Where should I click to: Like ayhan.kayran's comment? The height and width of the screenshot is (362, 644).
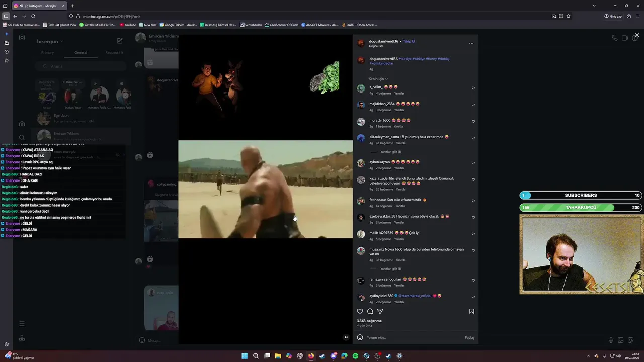[x=473, y=163]
